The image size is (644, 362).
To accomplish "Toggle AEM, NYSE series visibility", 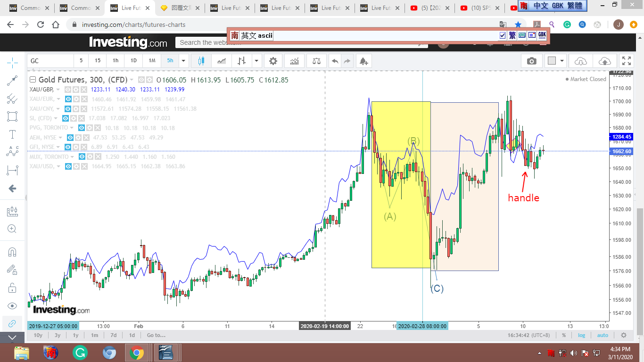I will pyautogui.click(x=70, y=138).
